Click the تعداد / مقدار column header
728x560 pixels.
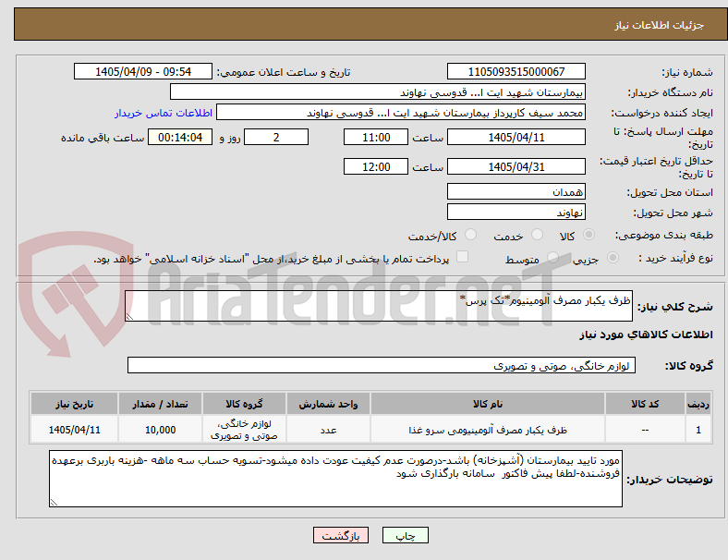(x=160, y=404)
